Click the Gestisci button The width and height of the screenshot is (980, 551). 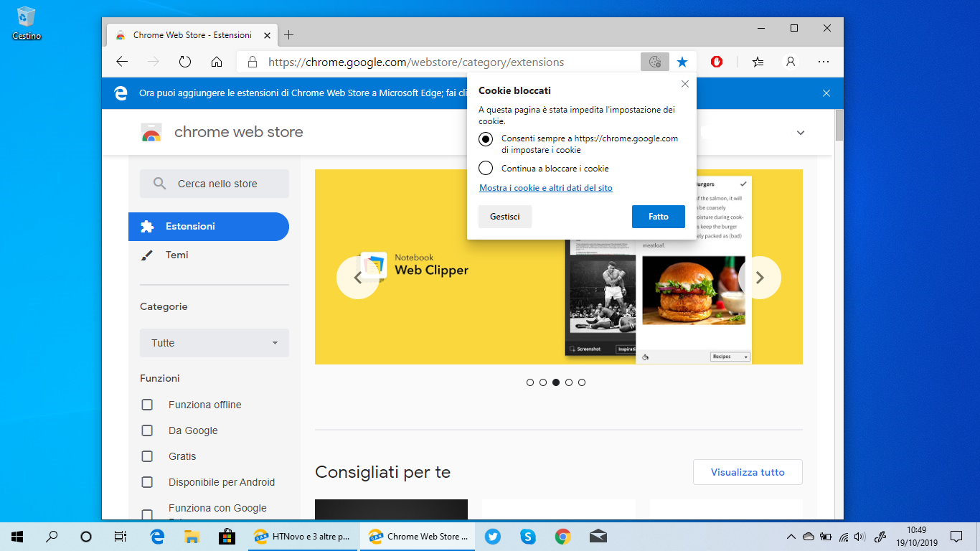505,216
